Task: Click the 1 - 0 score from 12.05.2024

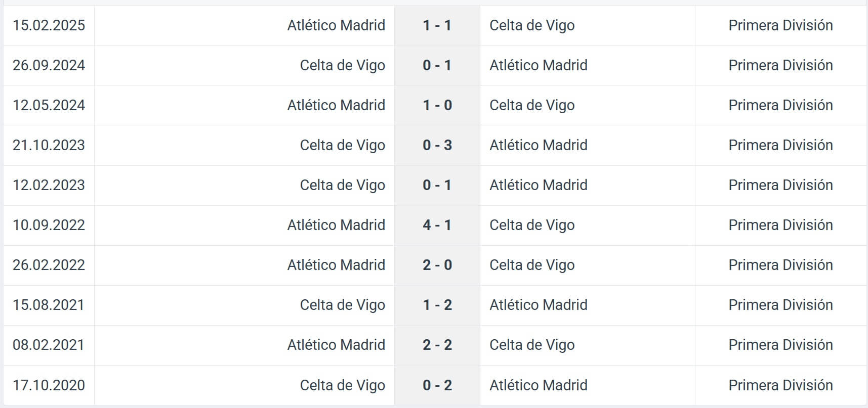Action: tap(437, 105)
